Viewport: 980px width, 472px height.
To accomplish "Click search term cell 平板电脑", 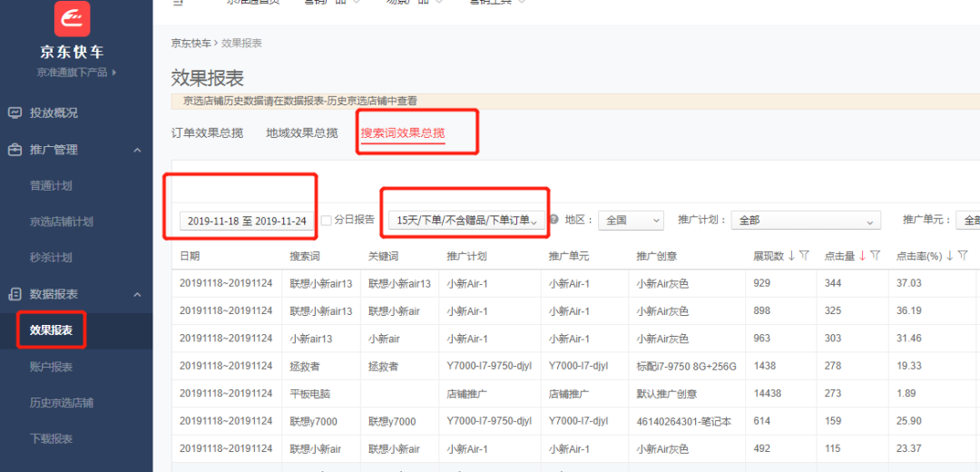I will 310,393.
